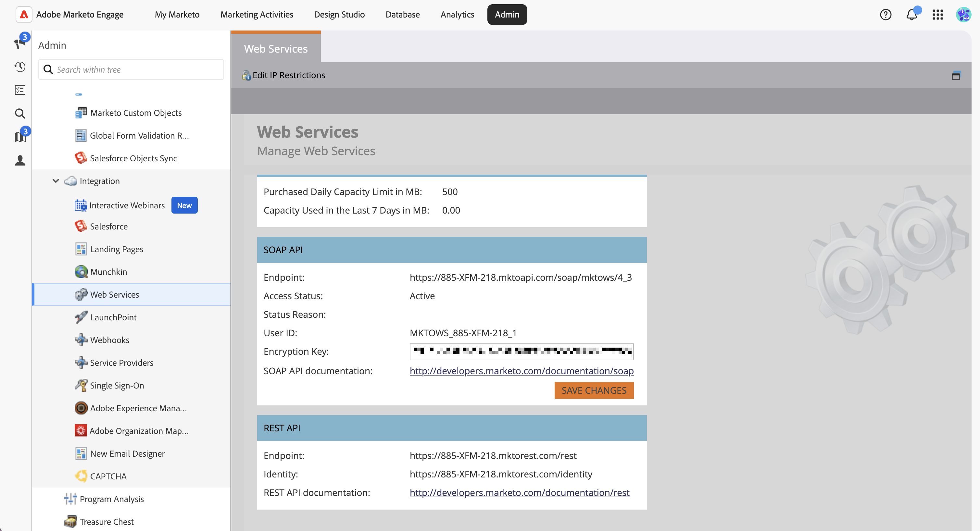This screenshot has height=531, width=980.
Task: Click the magnifier search icon in sidebar
Action: pos(20,113)
